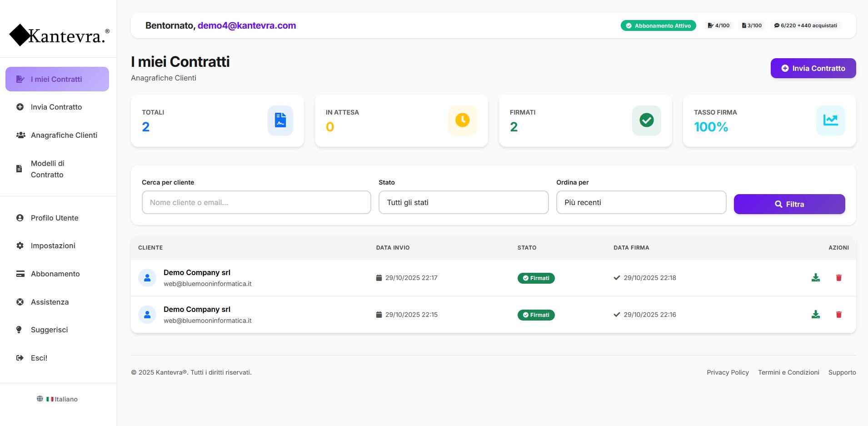
Task: Click the Filtra button
Action: tap(789, 204)
